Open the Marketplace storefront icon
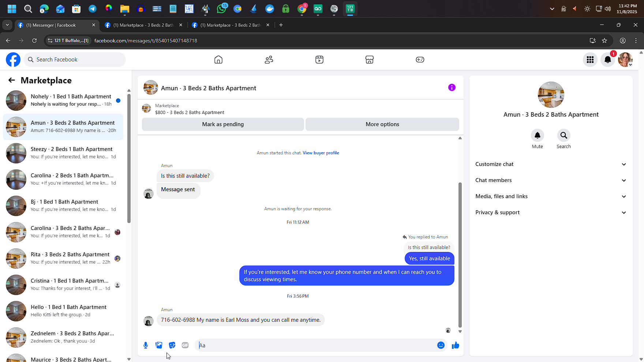644x362 pixels. [370, 60]
